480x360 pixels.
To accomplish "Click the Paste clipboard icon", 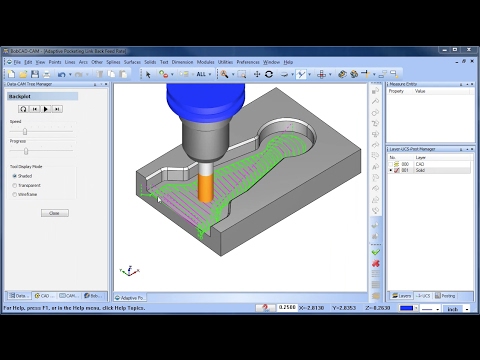I will [x=123, y=74].
